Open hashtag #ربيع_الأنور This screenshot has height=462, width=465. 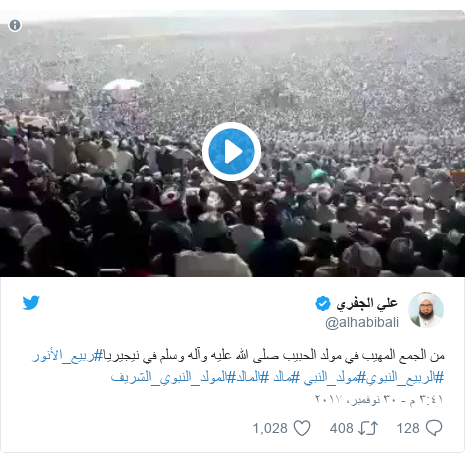[67, 356]
